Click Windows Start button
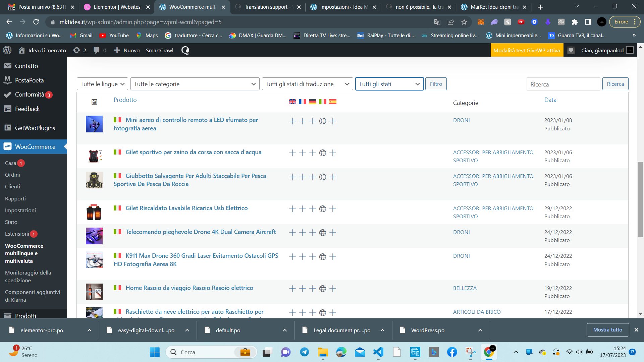 point(155,352)
